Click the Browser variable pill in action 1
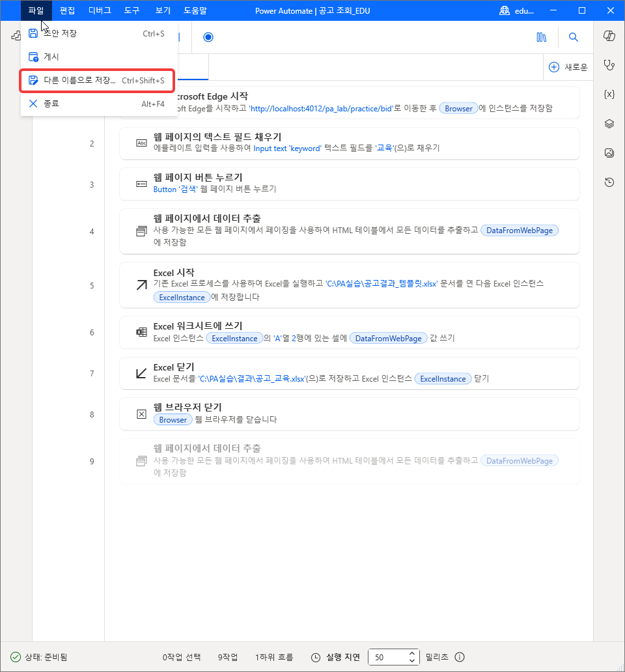Viewport: 625px width, 672px height. (458, 109)
